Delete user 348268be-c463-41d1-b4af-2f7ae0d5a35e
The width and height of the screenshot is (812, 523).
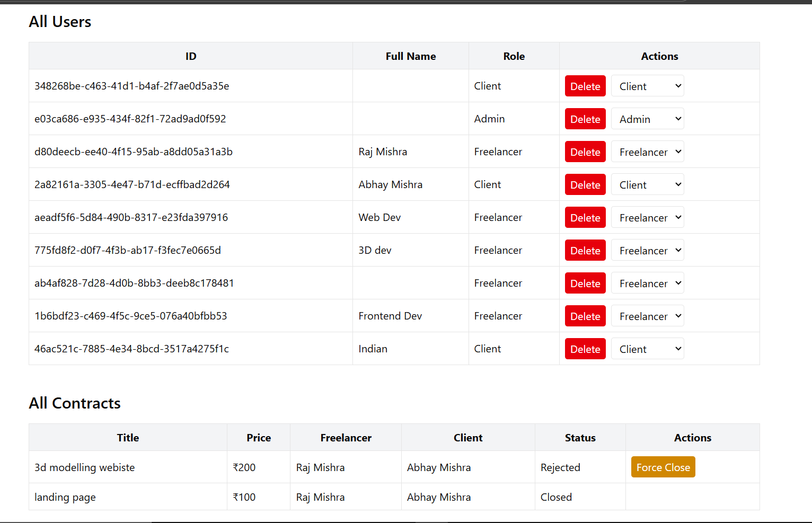(585, 86)
